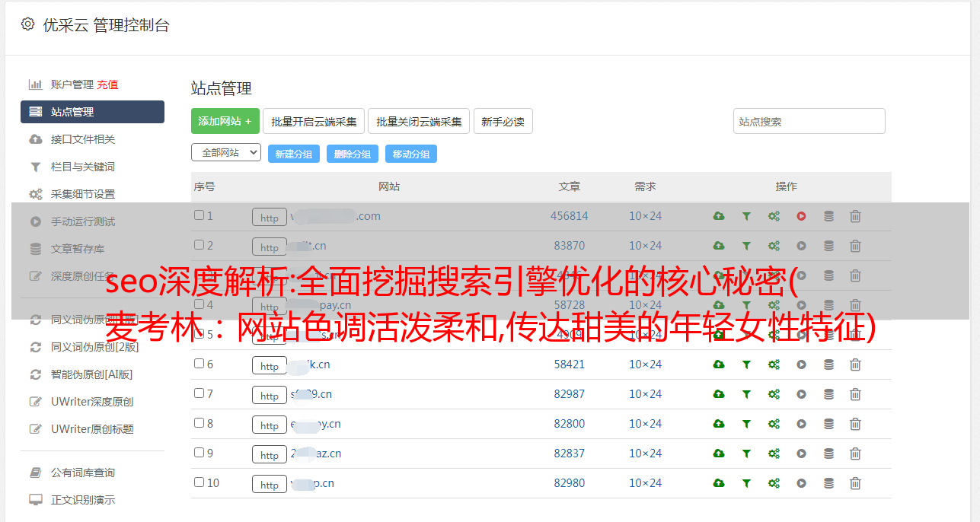This screenshot has height=522, width=980.
Task: Click the gear icon beside 优采云 管理控制台
Action: coord(27,24)
